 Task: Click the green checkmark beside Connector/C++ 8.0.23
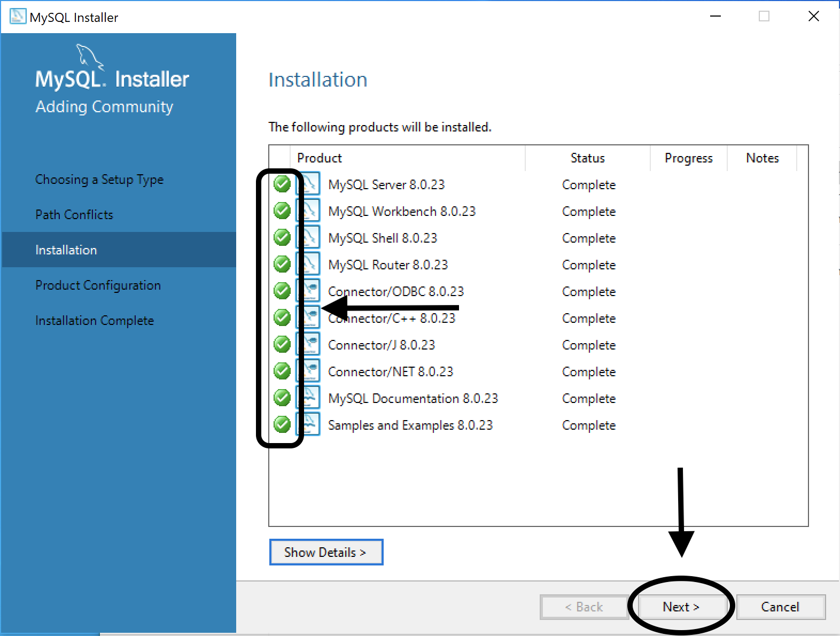tap(282, 317)
